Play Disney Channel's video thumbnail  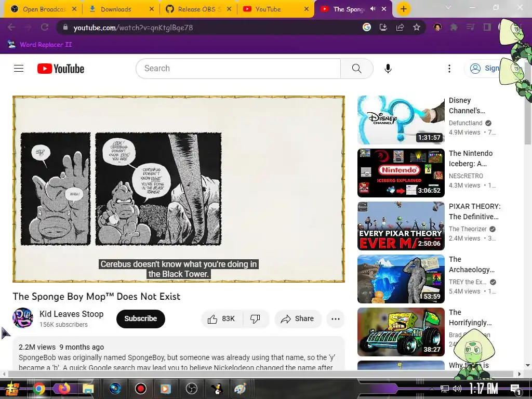[401, 120]
